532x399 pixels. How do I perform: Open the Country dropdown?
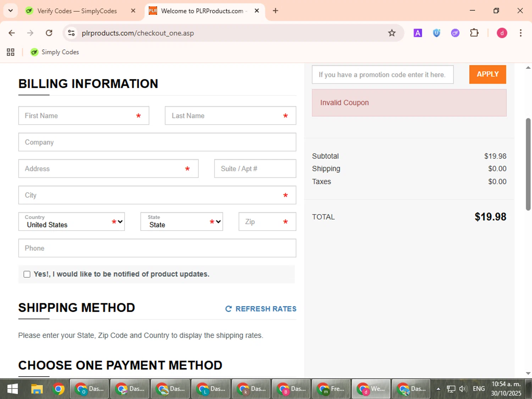pos(71,222)
